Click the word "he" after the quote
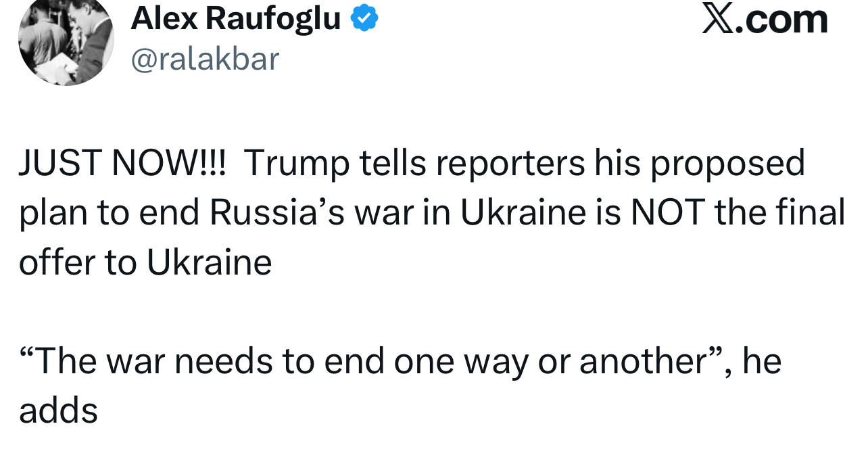The image size is (868, 470). [762, 361]
